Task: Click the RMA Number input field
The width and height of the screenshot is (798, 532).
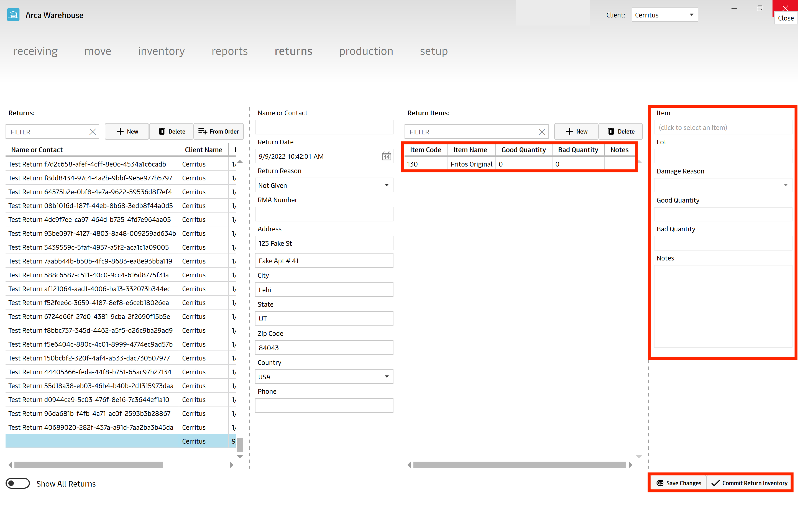Action: 324,214
